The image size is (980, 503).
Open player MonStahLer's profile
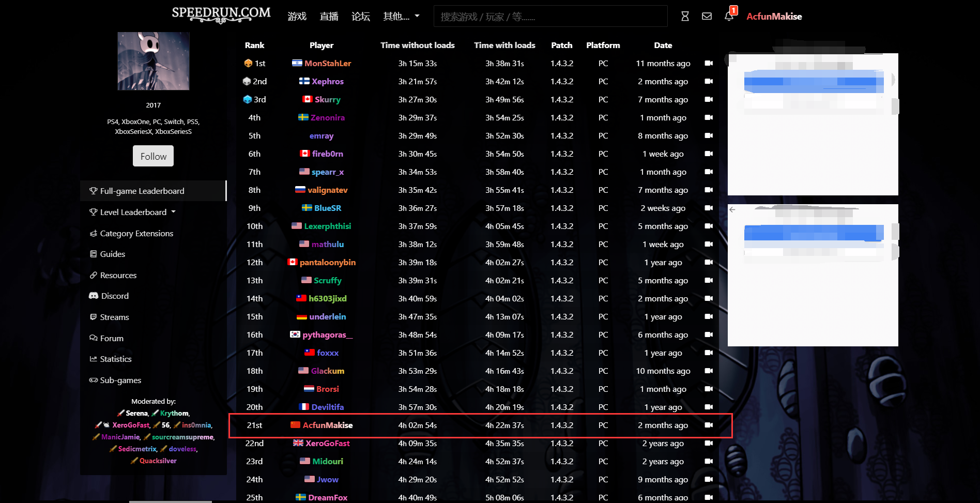(x=328, y=63)
